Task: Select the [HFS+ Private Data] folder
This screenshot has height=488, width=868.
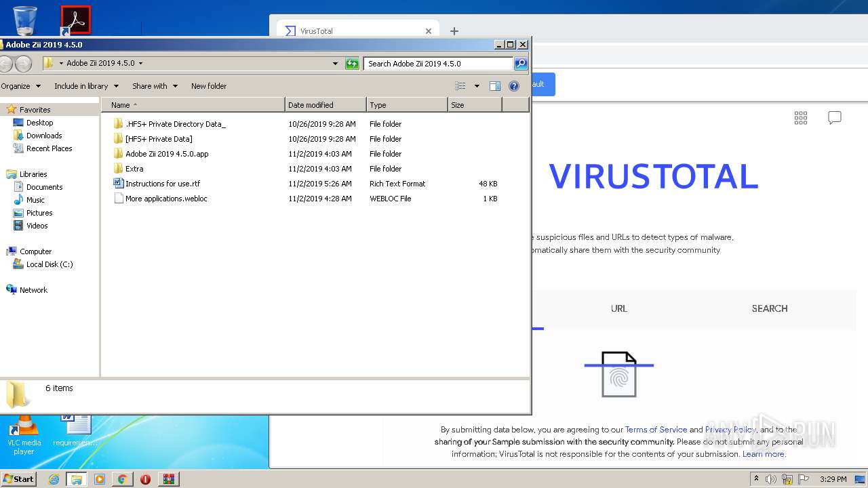Action: 159,139
